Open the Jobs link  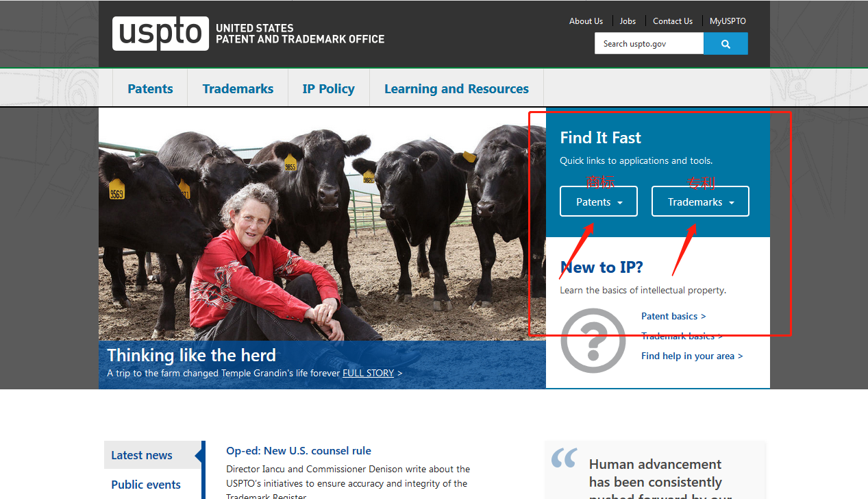[628, 21]
